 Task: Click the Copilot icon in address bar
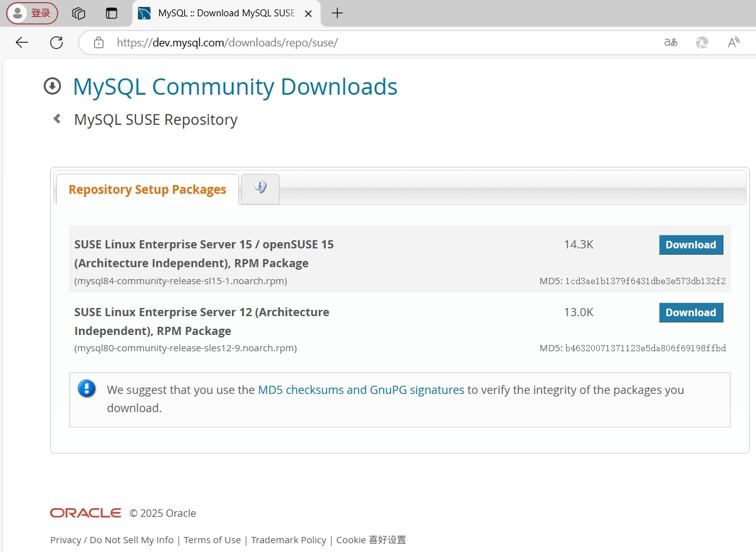coord(702,43)
